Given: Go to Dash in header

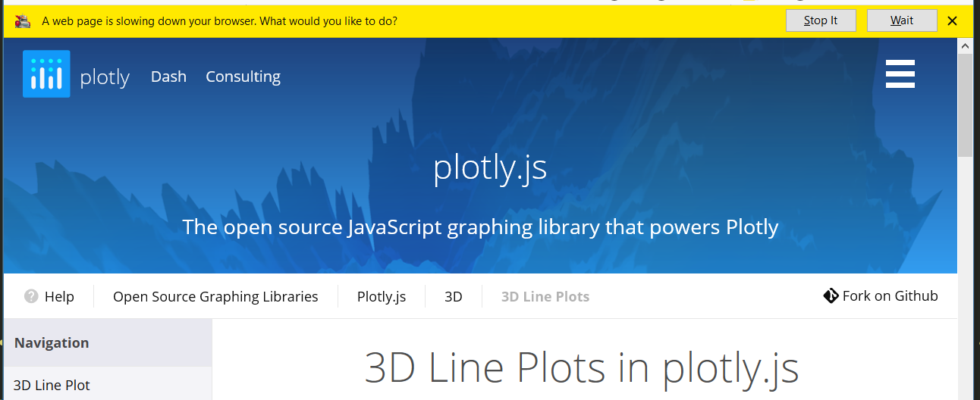Looking at the screenshot, I should [x=168, y=77].
